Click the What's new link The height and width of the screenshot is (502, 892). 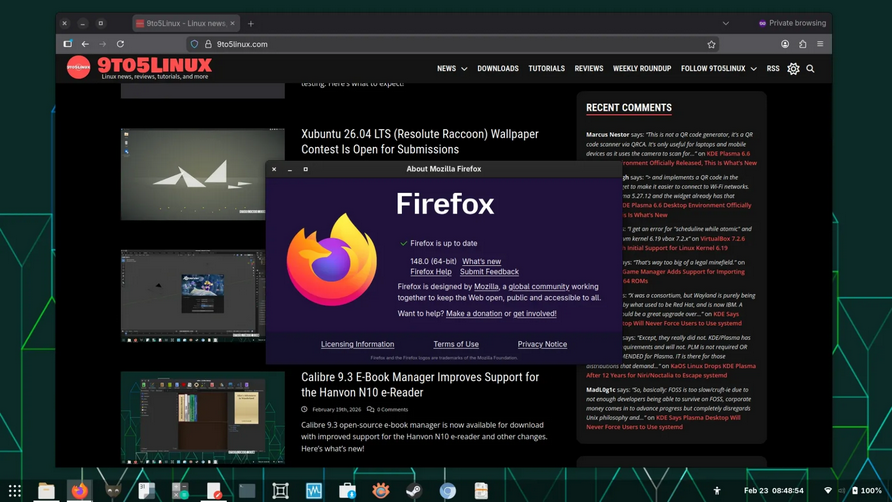481,261
